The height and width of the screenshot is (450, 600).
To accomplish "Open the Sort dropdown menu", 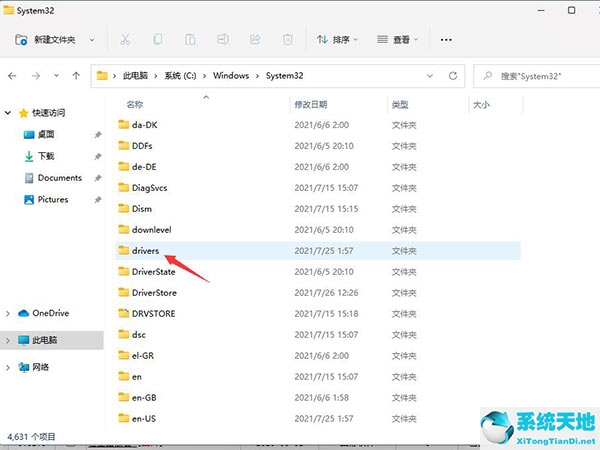I will [336, 39].
